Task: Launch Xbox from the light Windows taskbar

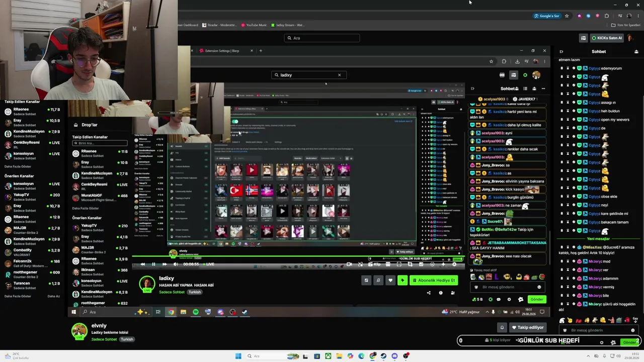Action: [328, 356]
